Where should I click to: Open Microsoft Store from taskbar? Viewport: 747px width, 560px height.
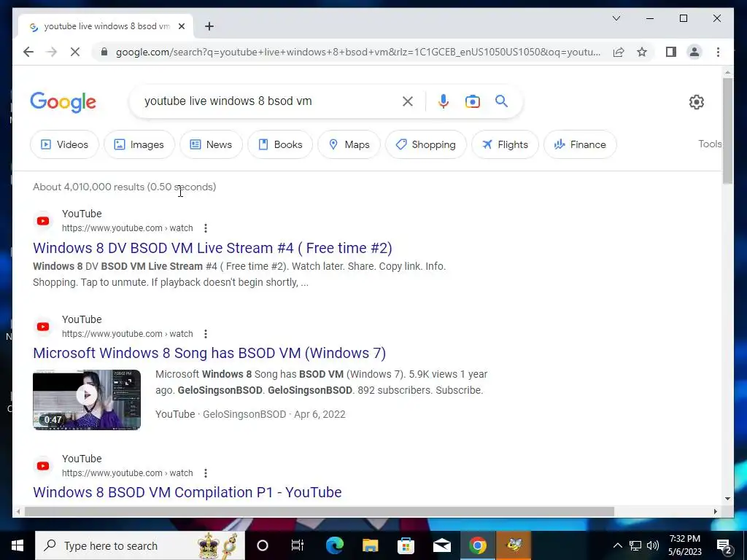(x=406, y=545)
